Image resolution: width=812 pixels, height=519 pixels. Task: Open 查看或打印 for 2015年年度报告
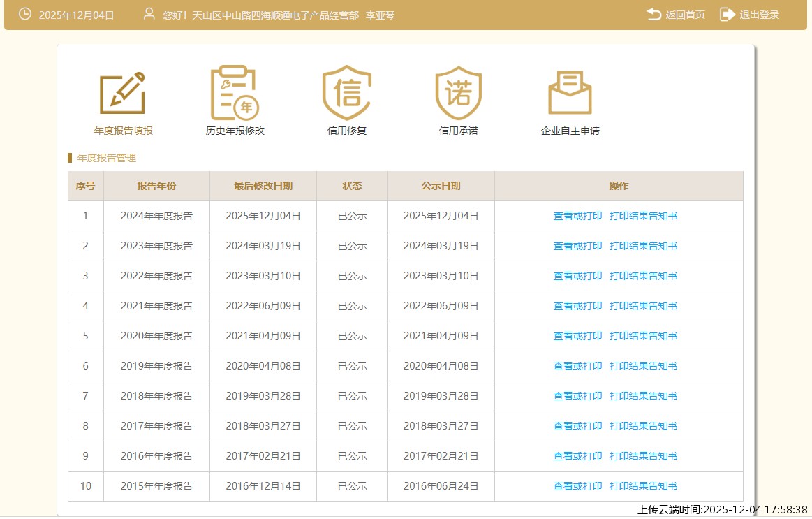pos(577,486)
